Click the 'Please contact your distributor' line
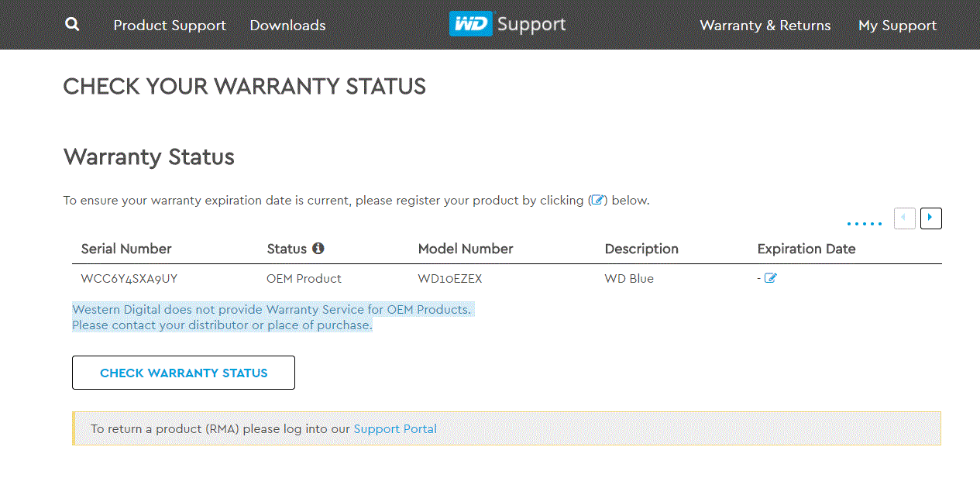 (x=222, y=325)
